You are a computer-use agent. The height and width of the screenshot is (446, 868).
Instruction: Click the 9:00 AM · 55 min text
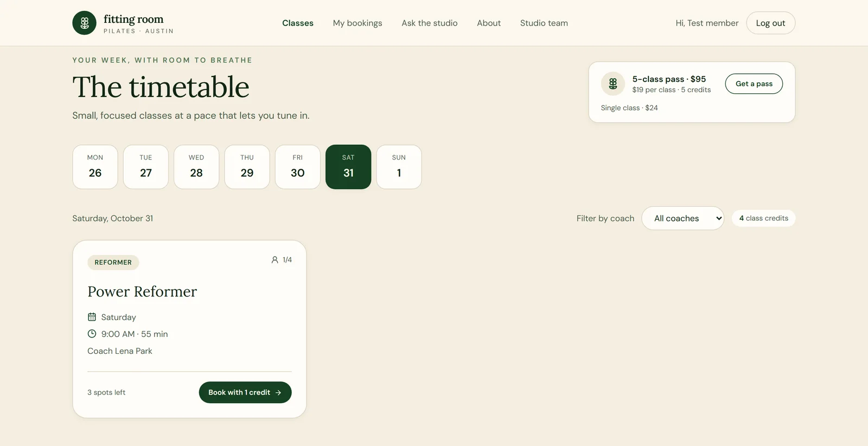pyautogui.click(x=135, y=334)
